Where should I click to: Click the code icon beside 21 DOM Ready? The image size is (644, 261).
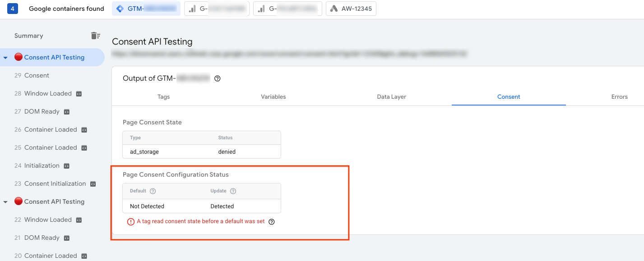(x=66, y=238)
